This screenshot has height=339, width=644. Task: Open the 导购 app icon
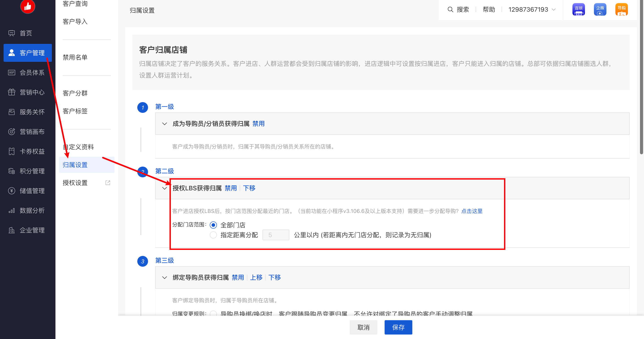(x=621, y=9)
